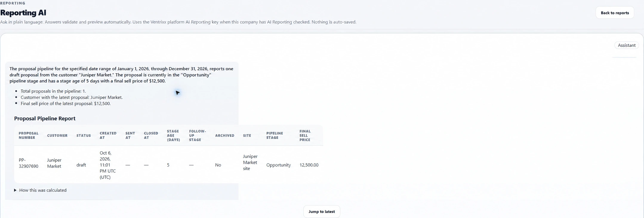Click the CUSTOMER column header
This screenshot has height=218, width=644.
click(x=57, y=135)
